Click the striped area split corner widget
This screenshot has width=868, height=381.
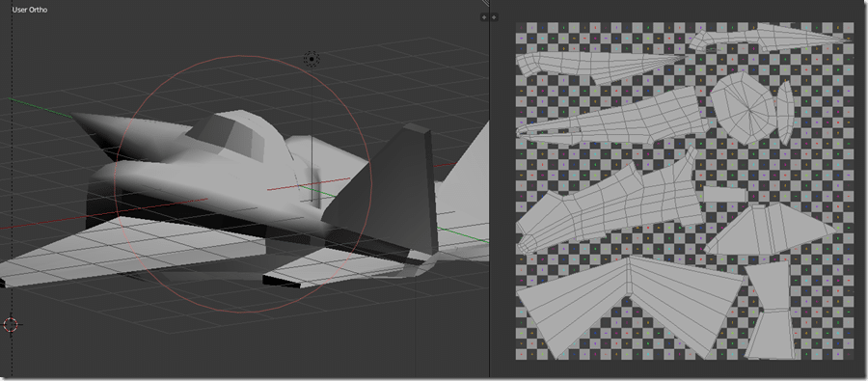click(485, 4)
